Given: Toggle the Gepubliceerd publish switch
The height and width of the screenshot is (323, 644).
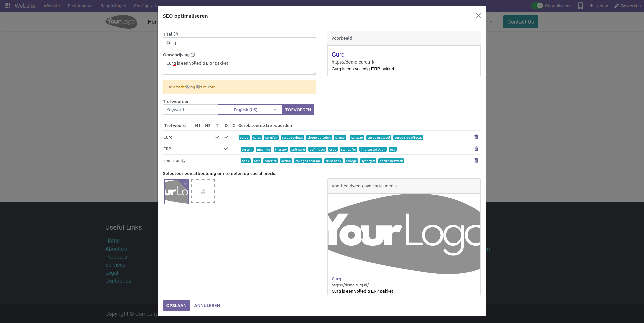Looking at the screenshot, I should coord(537,6).
